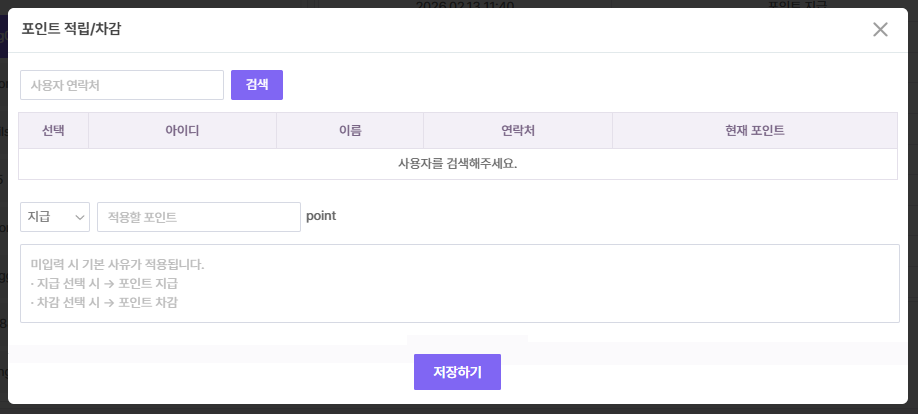918x414 pixels.
Task: Click the dimmed backdrop below the dialog
Action: [200, 409]
